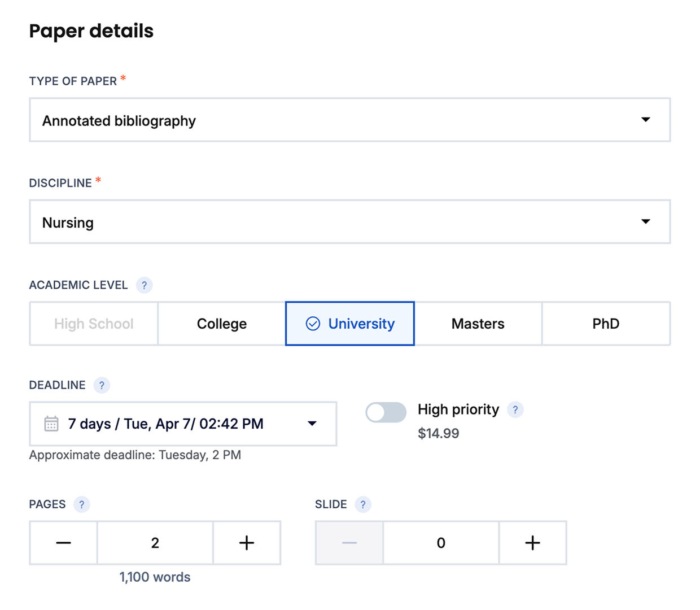The width and height of the screenshot is (700, 610).
Task: Pick the High School level option
Action: 94,324
